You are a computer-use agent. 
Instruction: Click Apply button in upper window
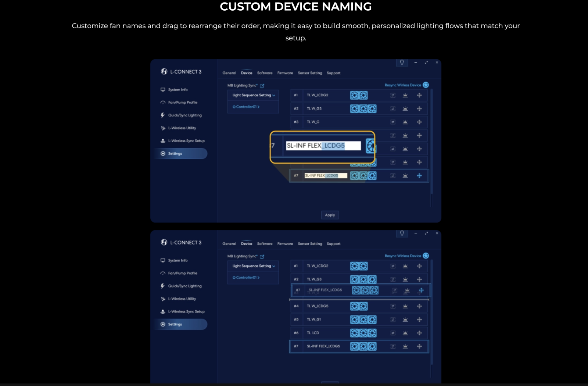330,215
